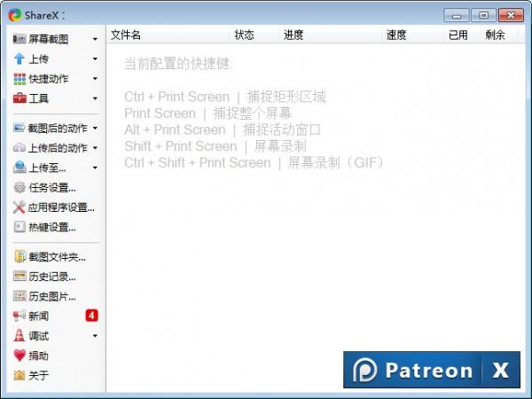The width and height of the screenshot is (532, 399).
Task: Expand the 截图后的动作 arrow
Action: pyautogui.click(x=95, y=128)
